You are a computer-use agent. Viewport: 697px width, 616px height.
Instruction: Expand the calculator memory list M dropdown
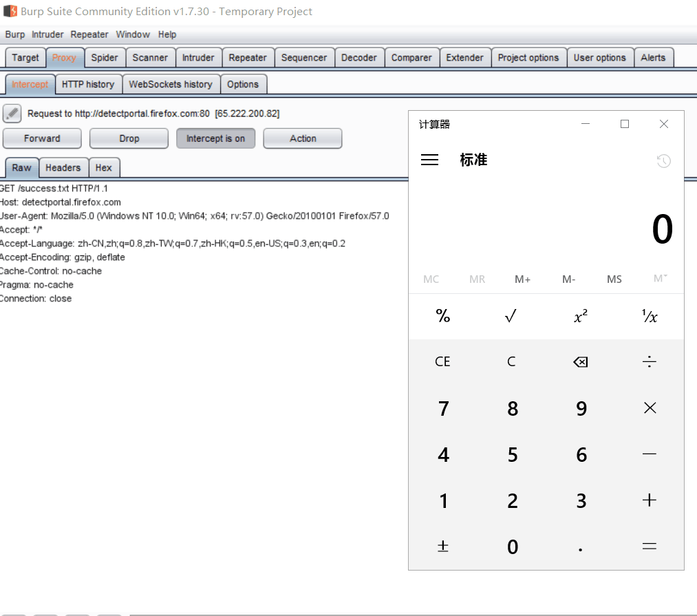pyautogui.click(x=660, y=279)
